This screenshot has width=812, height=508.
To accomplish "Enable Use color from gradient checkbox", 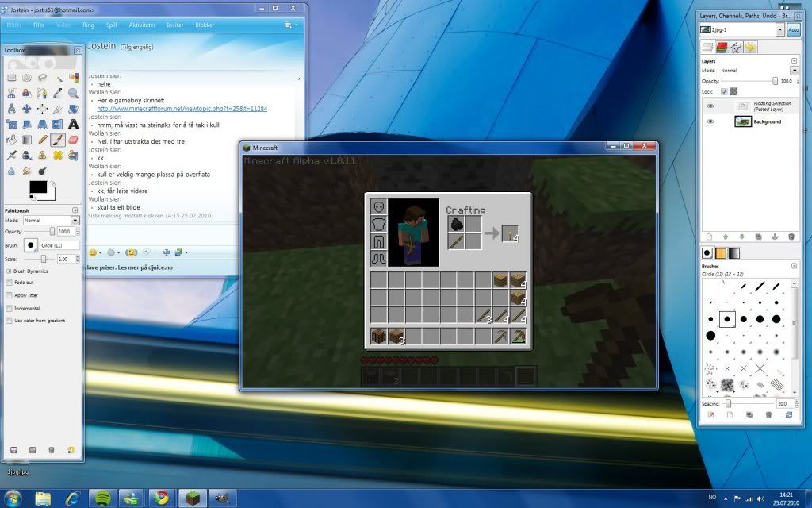I will (x=9, y=321).
